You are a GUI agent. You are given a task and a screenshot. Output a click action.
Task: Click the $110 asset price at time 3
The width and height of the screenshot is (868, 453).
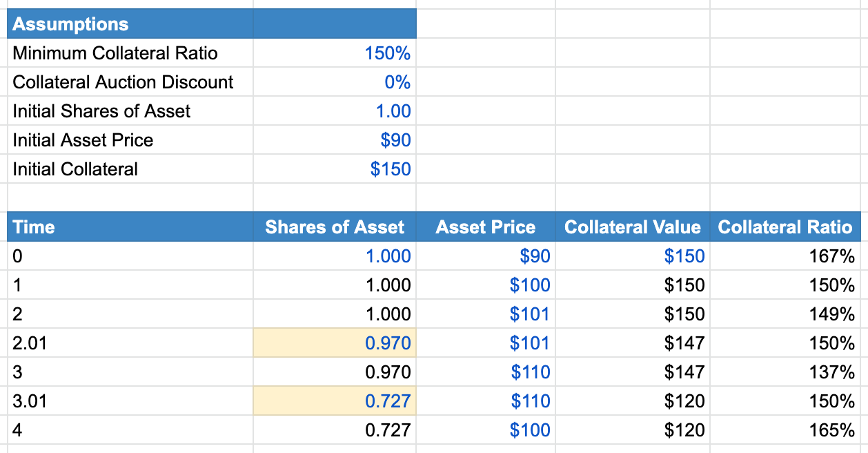point(486,372)
